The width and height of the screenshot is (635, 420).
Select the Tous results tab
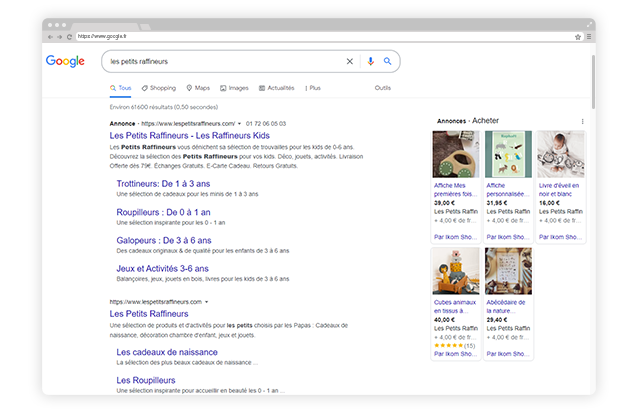click(120, 88)
